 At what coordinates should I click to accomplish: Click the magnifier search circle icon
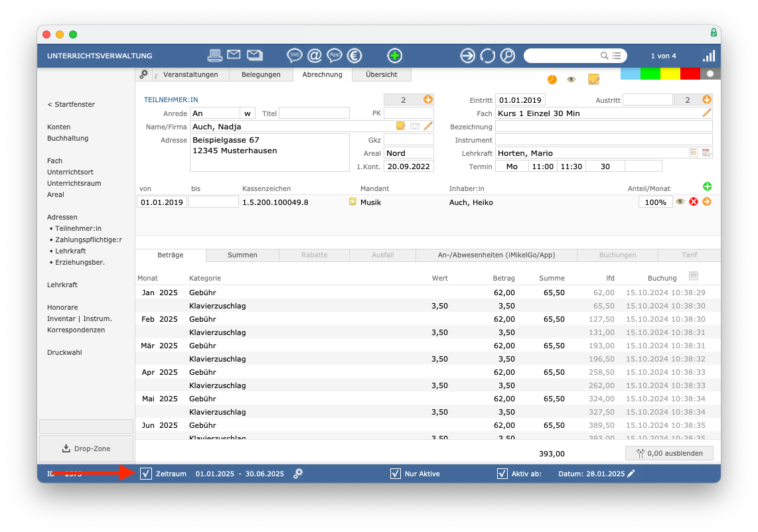(508, 56)
